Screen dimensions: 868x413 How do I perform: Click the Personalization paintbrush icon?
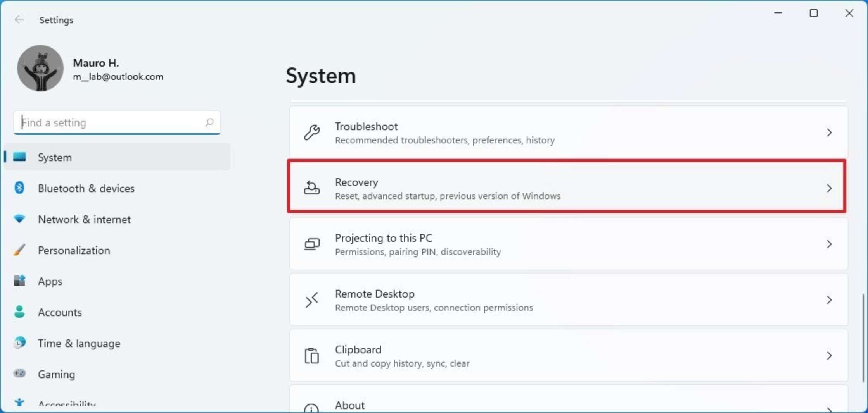pos(19,250)
